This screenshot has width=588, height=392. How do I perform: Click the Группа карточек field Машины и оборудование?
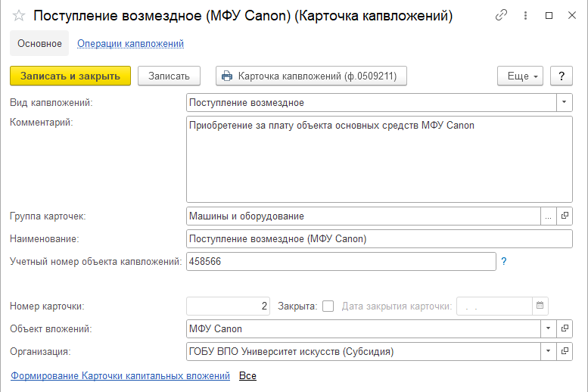click(363, 216)
